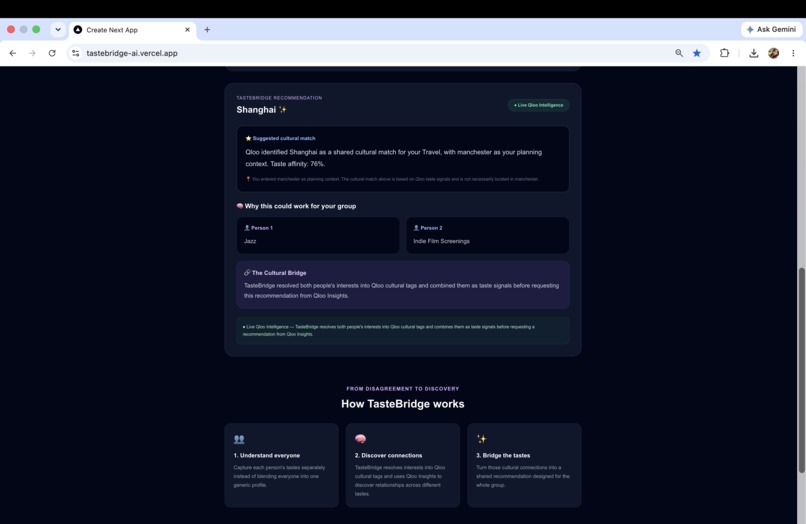
Task: Open a new tab with plus icon
Action: coord(207,30)
